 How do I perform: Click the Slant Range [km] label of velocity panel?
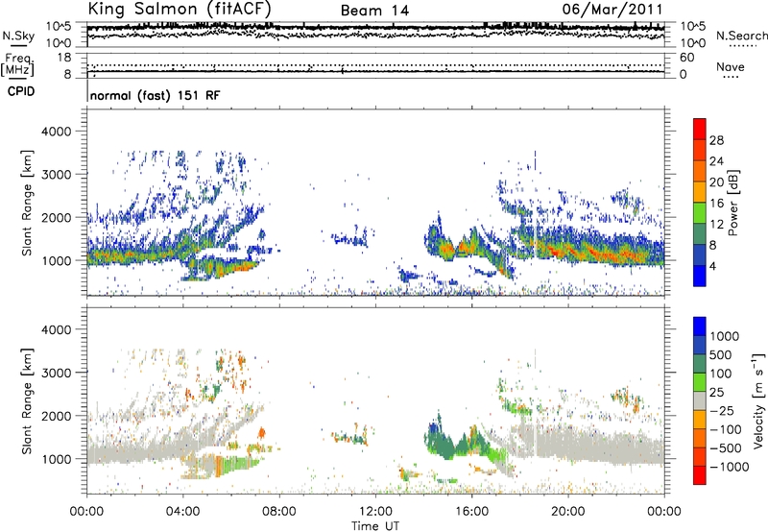[28, 400]
